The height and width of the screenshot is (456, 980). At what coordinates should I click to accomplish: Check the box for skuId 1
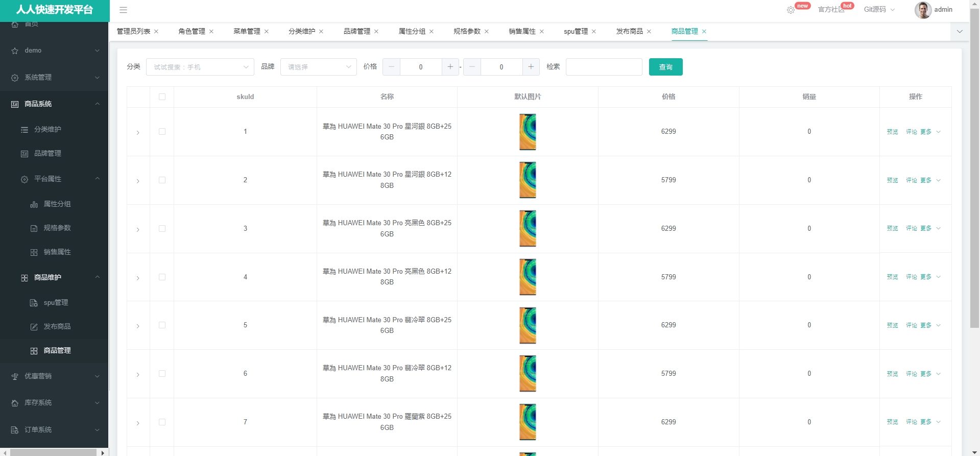[x=162, y=132]
